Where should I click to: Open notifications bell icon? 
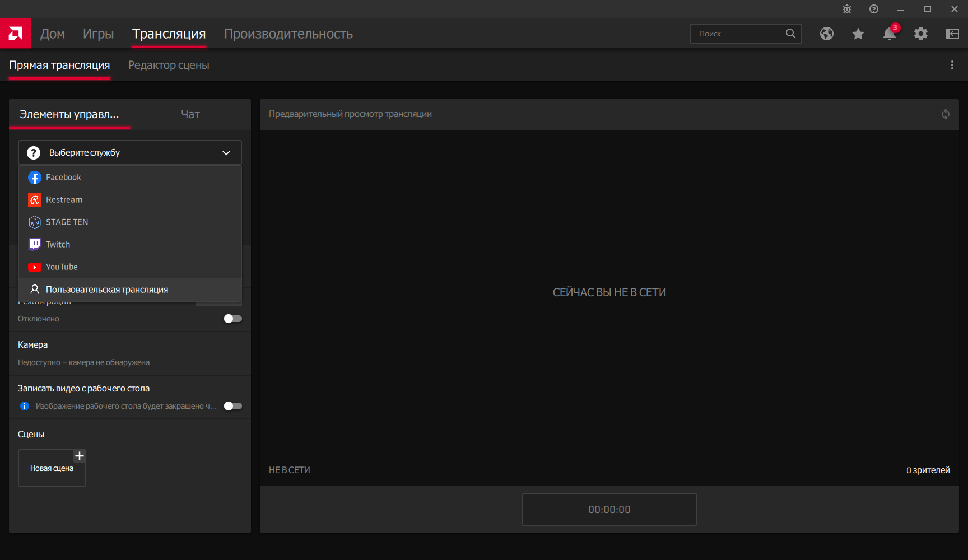click(890, 34)
